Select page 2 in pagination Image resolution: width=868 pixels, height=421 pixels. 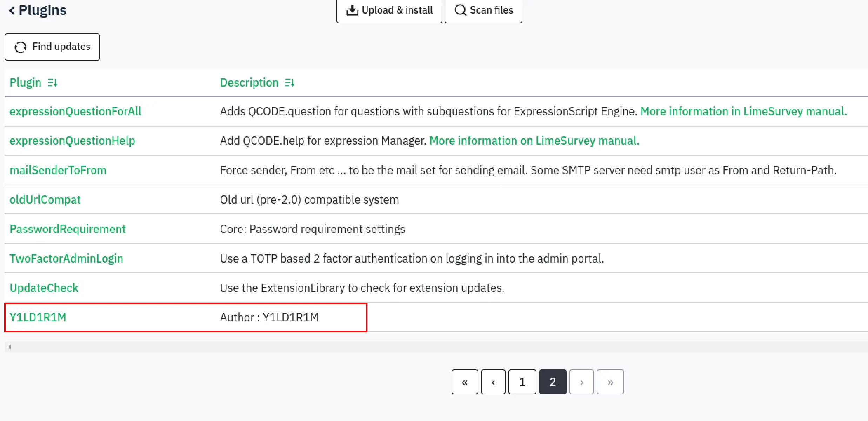pyautogui.click(x=553, y=382)
